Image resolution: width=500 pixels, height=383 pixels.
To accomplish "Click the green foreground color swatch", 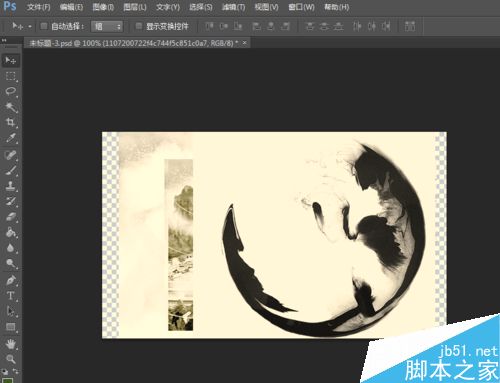I will coord(7,380).
